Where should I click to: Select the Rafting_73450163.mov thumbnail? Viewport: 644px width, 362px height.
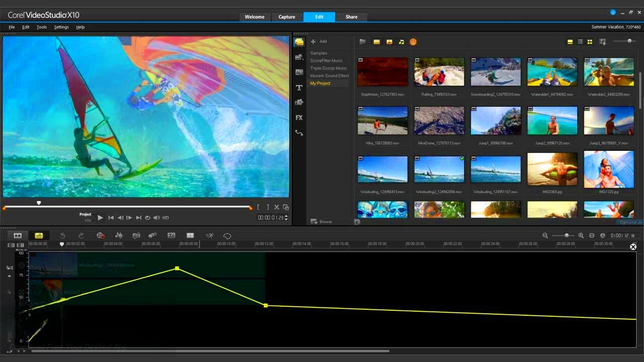(x=439, y=72)
